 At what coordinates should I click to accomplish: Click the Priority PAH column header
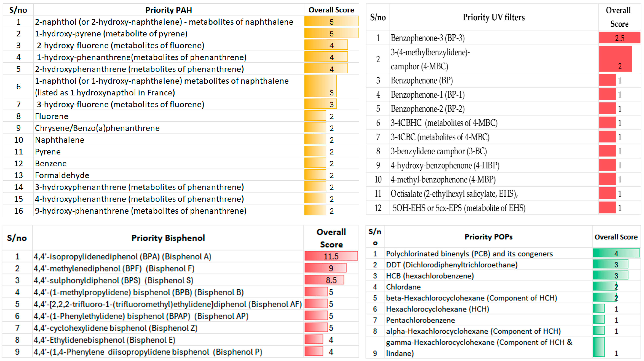point(169,10)
